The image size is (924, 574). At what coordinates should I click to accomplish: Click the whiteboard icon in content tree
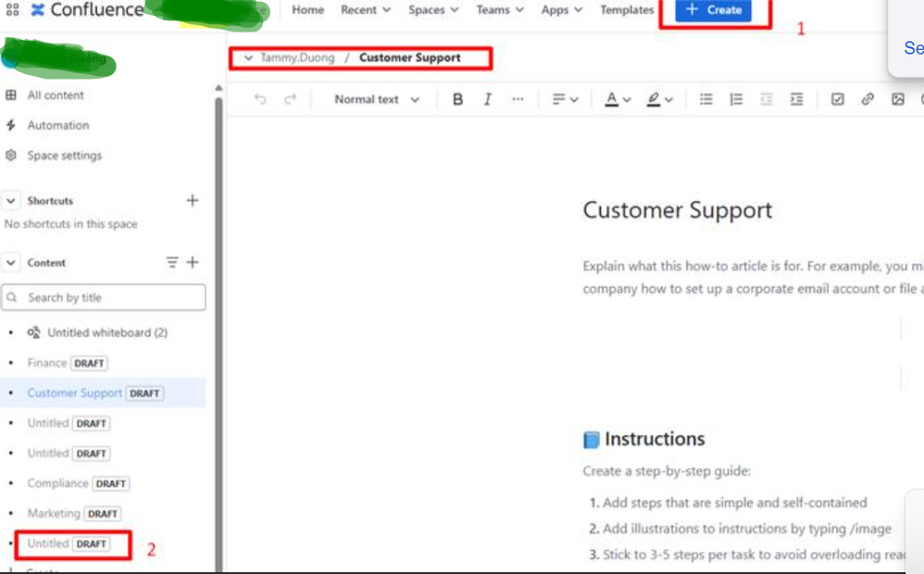click(33, 332)
